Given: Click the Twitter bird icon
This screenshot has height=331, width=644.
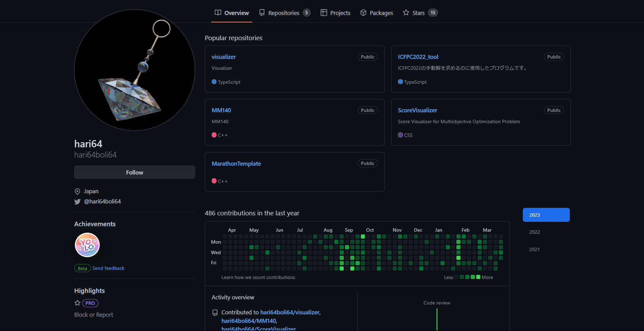Looking at the screenshot, I should pos(77,202).
